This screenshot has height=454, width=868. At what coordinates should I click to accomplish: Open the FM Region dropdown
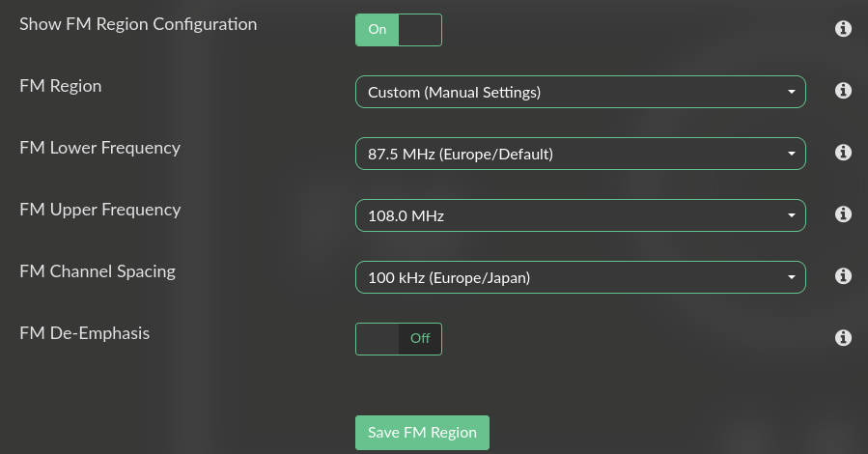click(x=580, y=92)
